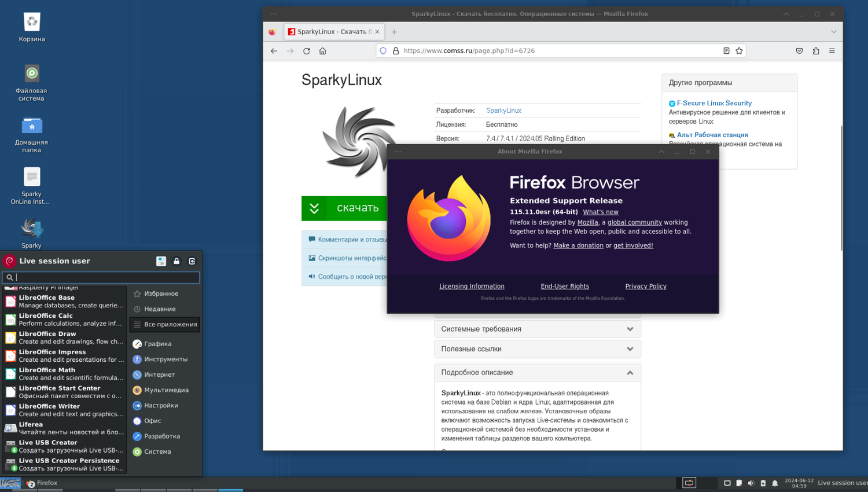
Task: Open the get involved! link
Action: tap(633, 245)
